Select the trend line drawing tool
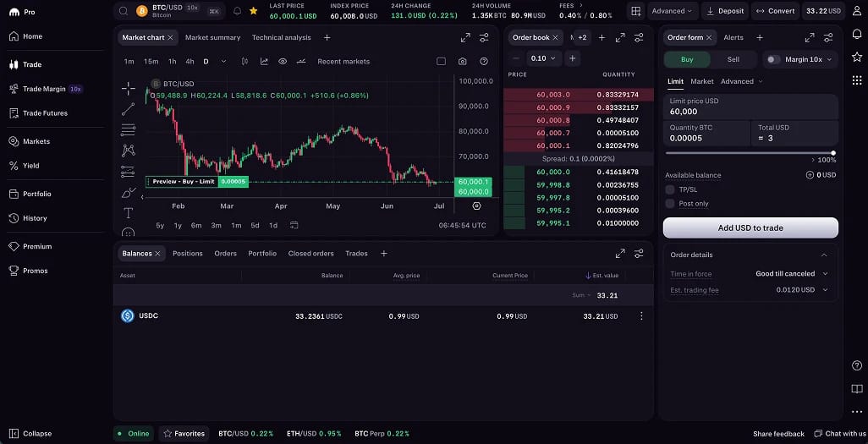 tap(129, 109)
